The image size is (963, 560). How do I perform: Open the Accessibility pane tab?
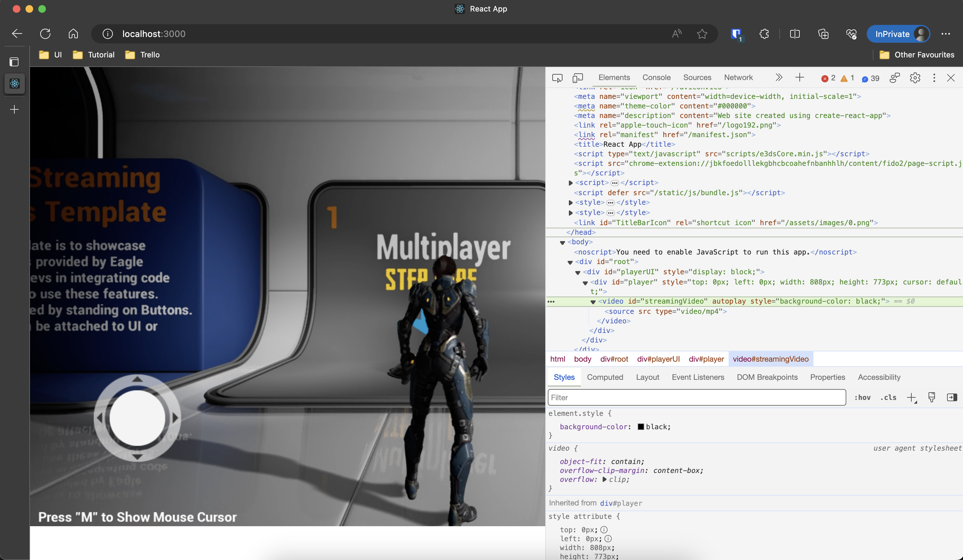click(879, 377)
